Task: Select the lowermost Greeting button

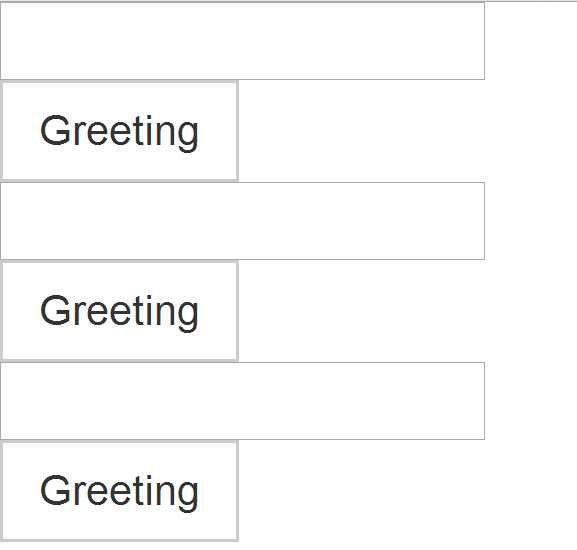Action: click(120, 491)
